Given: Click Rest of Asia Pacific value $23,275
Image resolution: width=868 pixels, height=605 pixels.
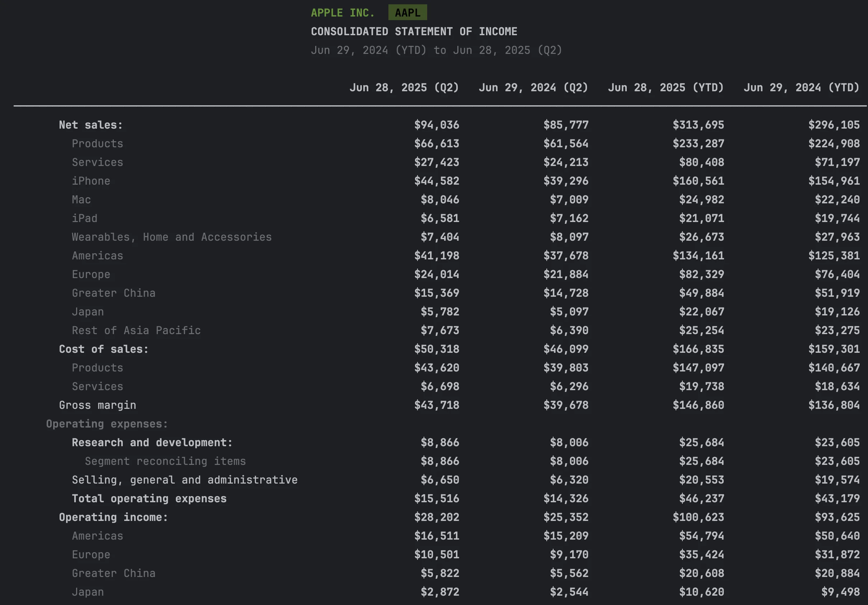Looking at the screenshot, I should (837, 330).
